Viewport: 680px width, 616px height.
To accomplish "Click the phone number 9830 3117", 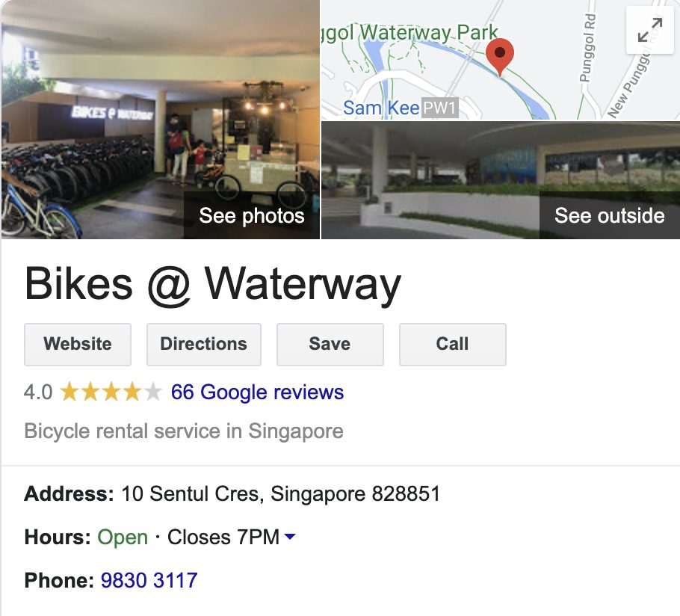I will [x=149, y=580].
